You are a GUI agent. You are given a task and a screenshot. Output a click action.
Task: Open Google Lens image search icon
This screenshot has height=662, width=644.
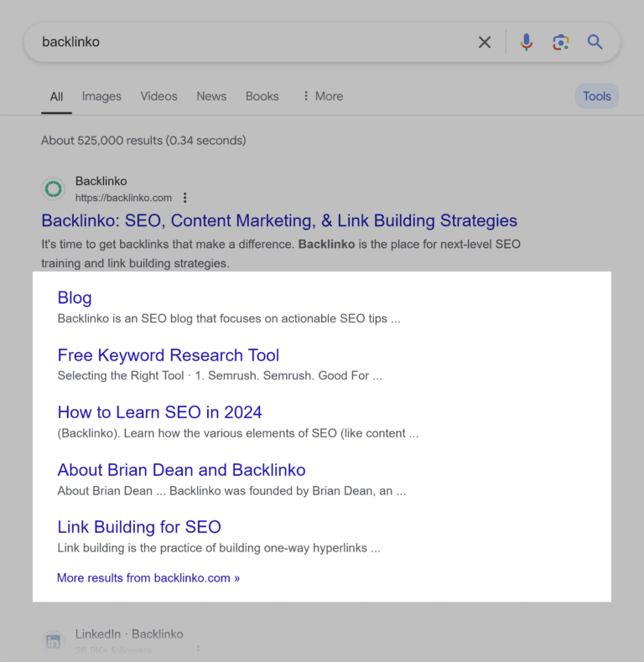(561, 42)
